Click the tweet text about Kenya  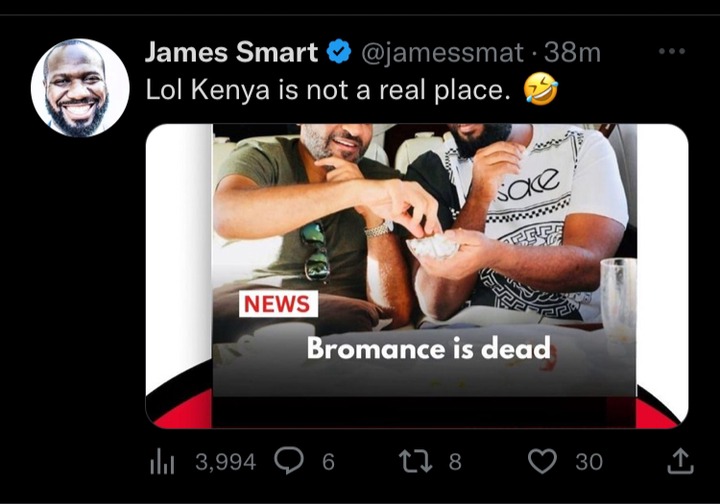coord(328,90)
